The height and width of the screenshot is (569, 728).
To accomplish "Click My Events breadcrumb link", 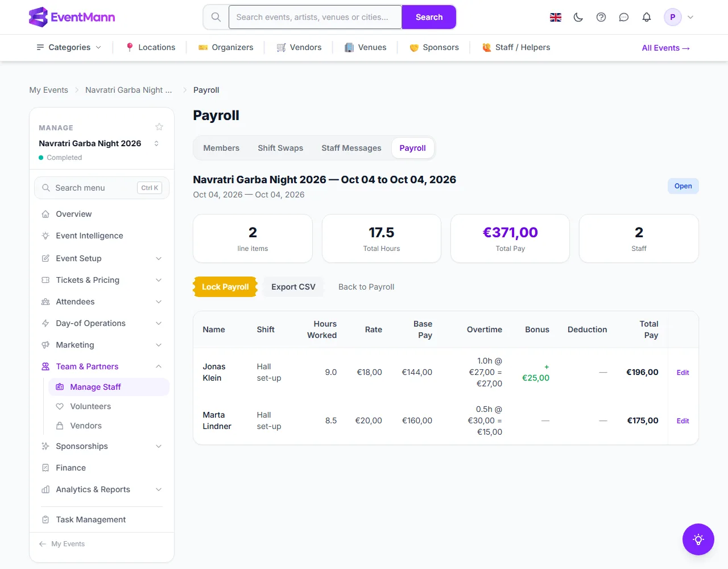I will tap(48, 90).
